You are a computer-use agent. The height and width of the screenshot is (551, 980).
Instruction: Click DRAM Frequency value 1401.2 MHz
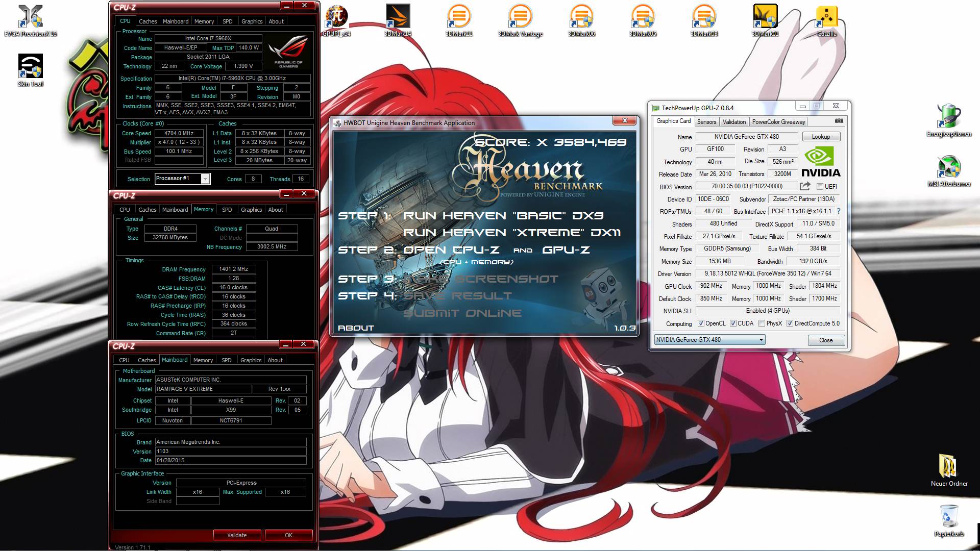point(233,269)
